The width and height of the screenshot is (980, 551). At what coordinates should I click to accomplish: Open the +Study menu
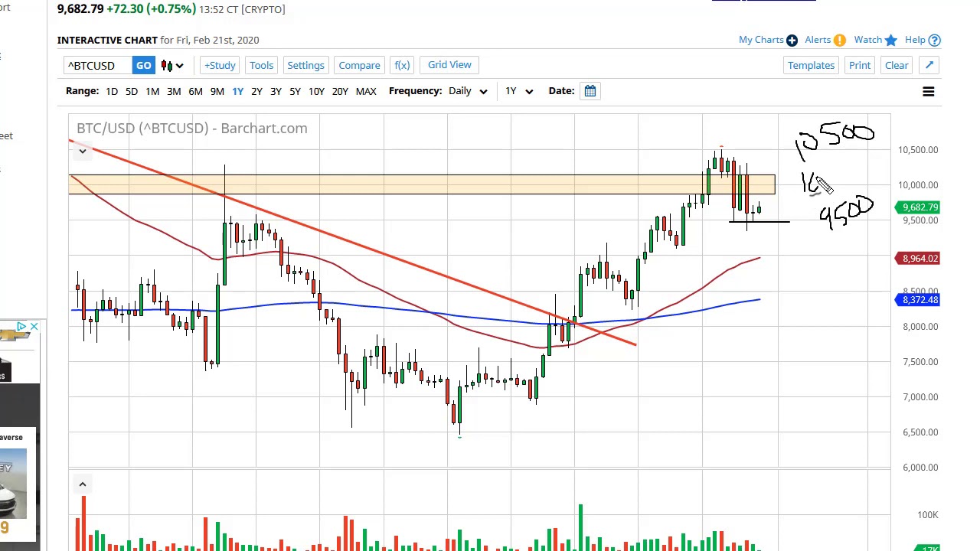pyautogui.click(x=220, y=65)
